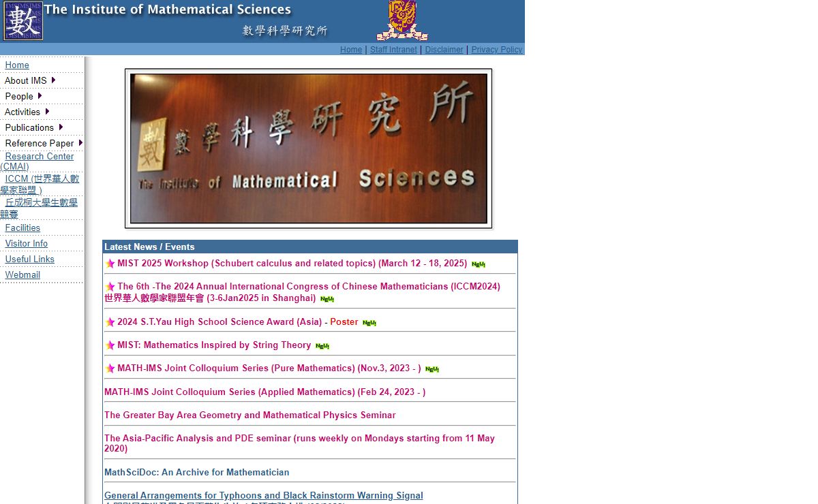Click star icon beside MIST 2025 Workshop

click(x=110, y=264)
